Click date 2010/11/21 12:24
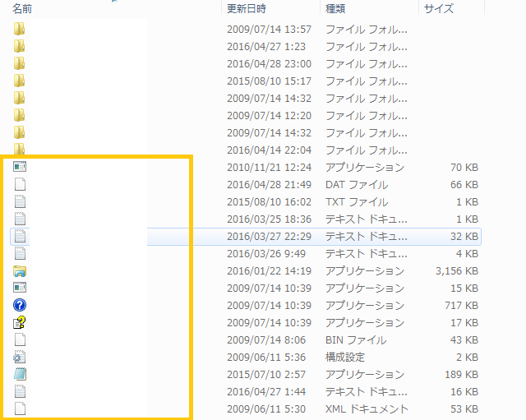This screenshot has height=420, width=526. [269, 168]
